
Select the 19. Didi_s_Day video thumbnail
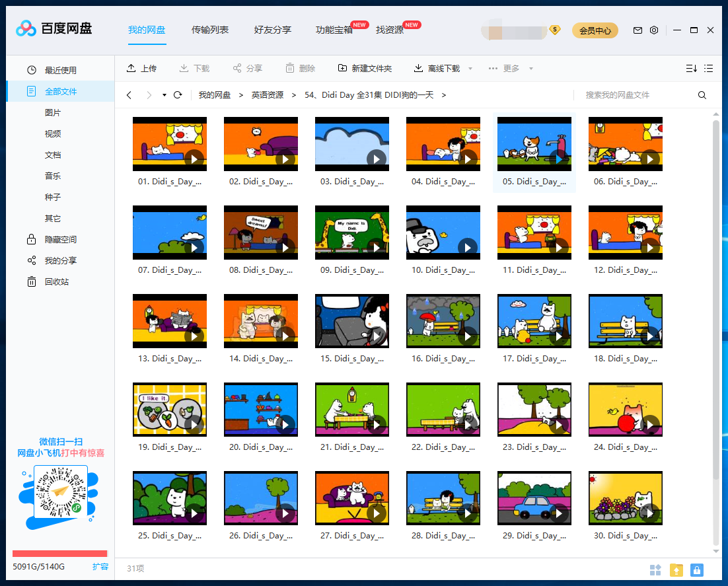click(x=170, y=410)
